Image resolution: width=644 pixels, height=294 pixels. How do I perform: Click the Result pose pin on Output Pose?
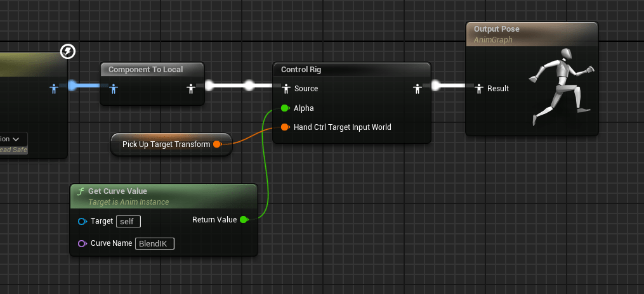coord(480,89)
